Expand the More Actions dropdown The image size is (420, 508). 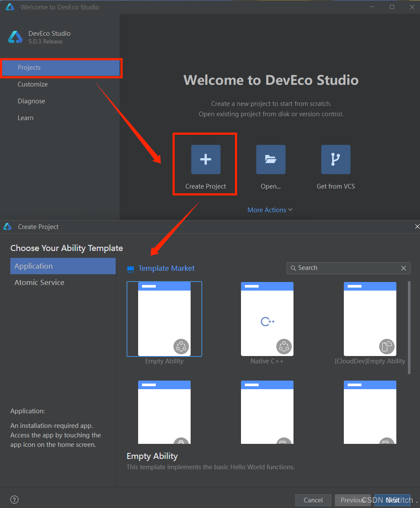270,210
